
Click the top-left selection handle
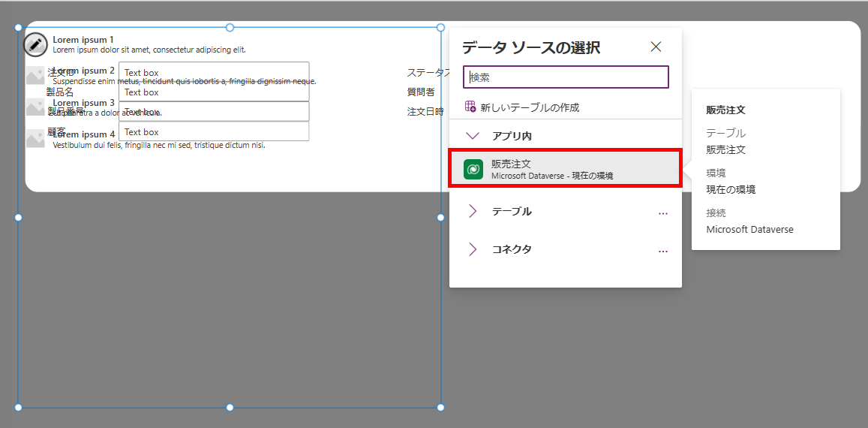click(18, 28)
